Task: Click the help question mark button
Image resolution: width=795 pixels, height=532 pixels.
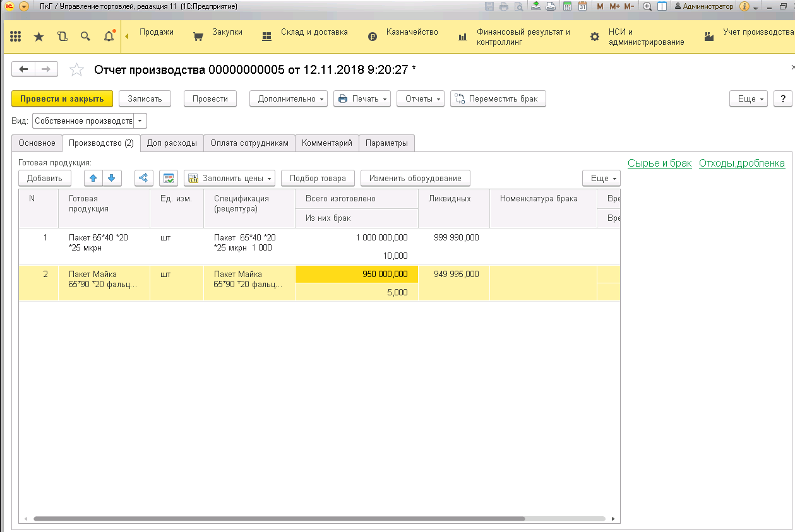Action: 782,99
